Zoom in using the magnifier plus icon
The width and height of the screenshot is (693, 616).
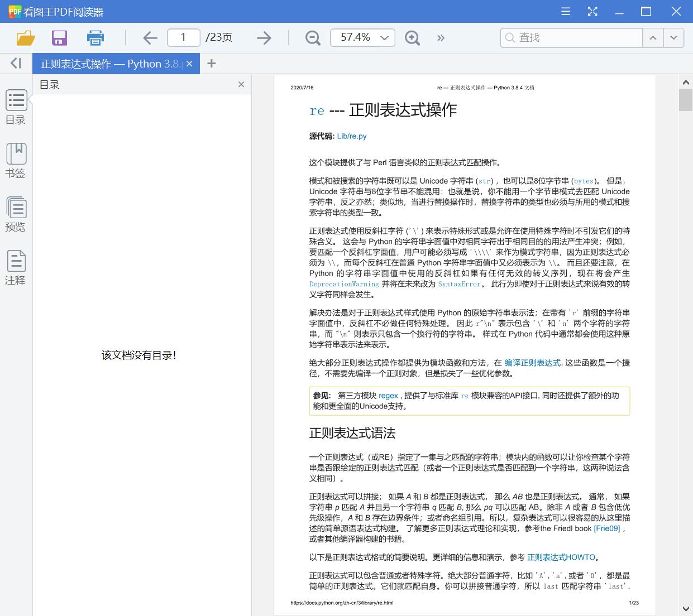412,37
